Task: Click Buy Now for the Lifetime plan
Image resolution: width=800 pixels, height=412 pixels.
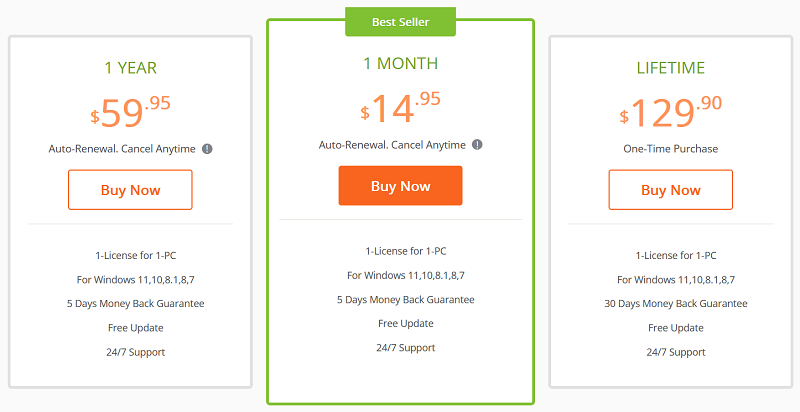Action: coord(670,190)
